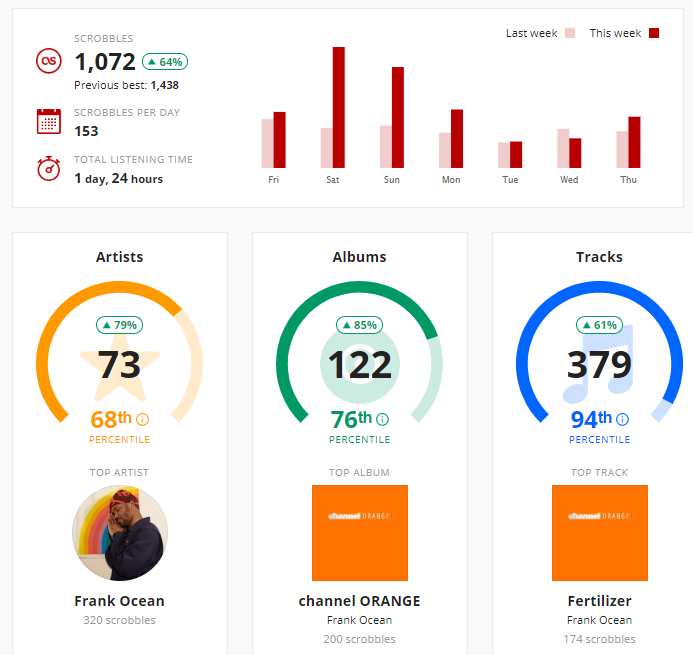Open Frank Ocean link under channel ORANGE
Screen dimensions: 693x655
coord(359,620)
